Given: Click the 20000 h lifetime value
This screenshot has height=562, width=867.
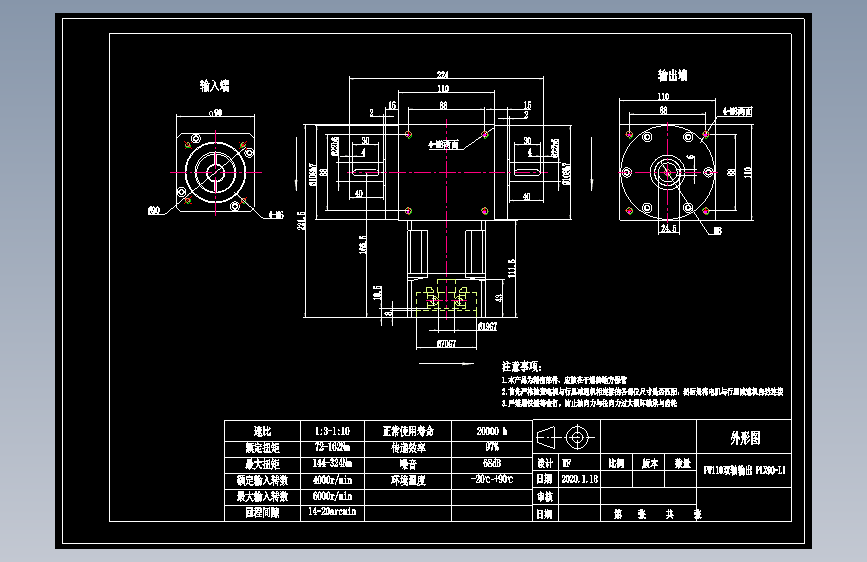Looking at the screenshot, I should coord(492,431).
